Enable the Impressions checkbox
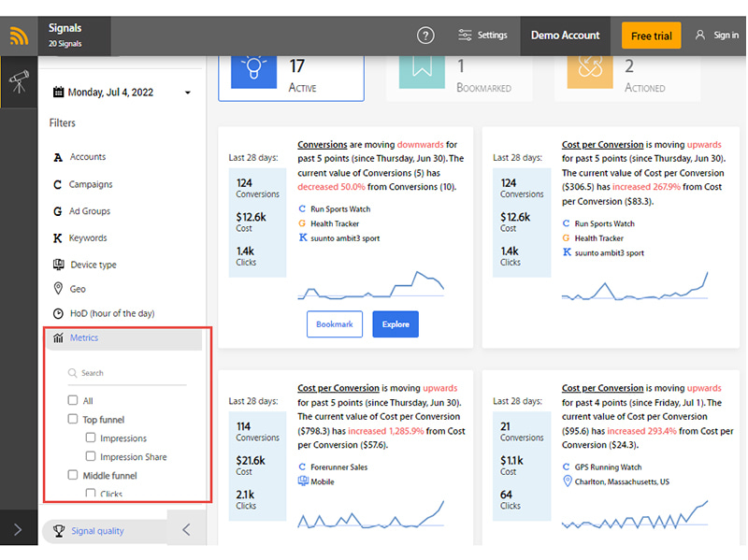 [91, 438]
